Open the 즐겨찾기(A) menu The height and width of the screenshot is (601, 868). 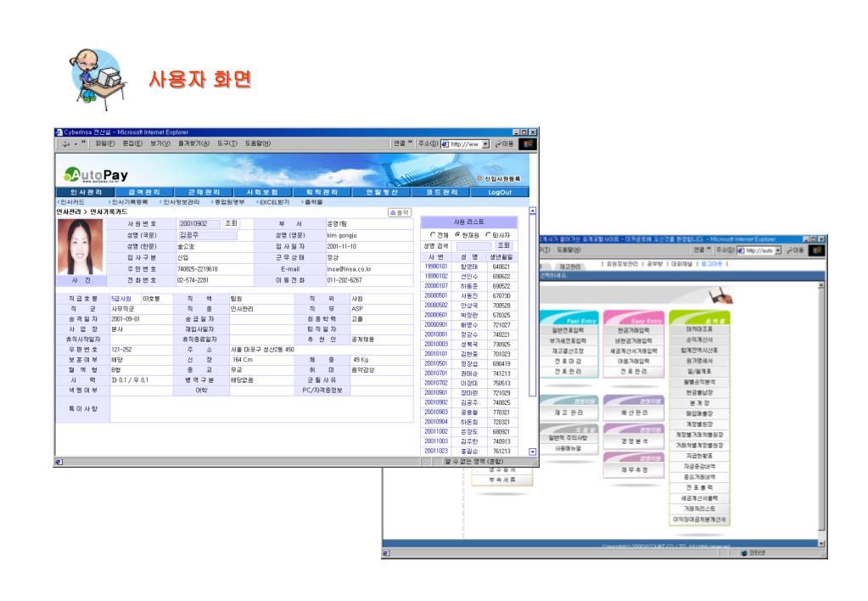click(x=193, y=144)
